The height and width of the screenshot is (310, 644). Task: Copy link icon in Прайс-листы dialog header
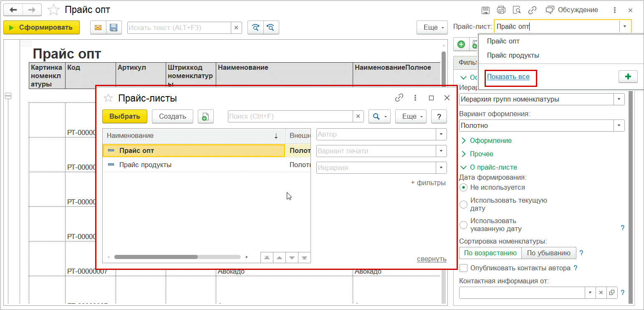399,98
